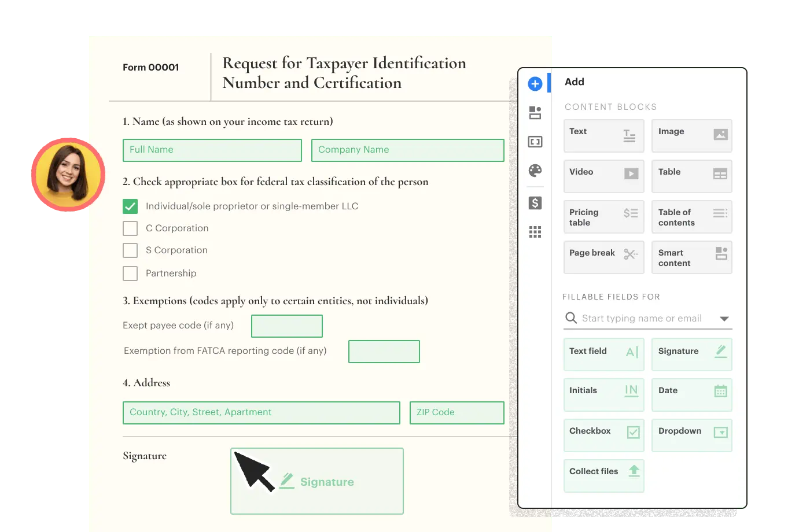
Task: Uncheck Individual/sole proprietor checkbox
Action: pos(130,206)
